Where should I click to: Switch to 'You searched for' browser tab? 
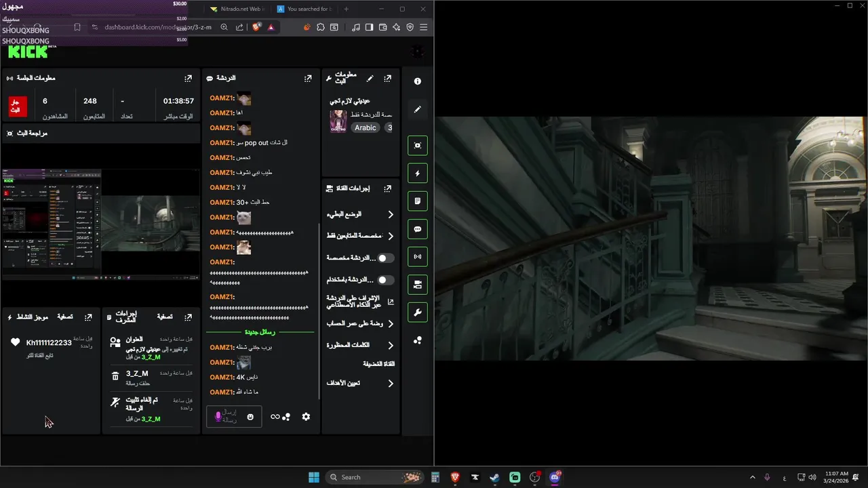click(304, 9)
